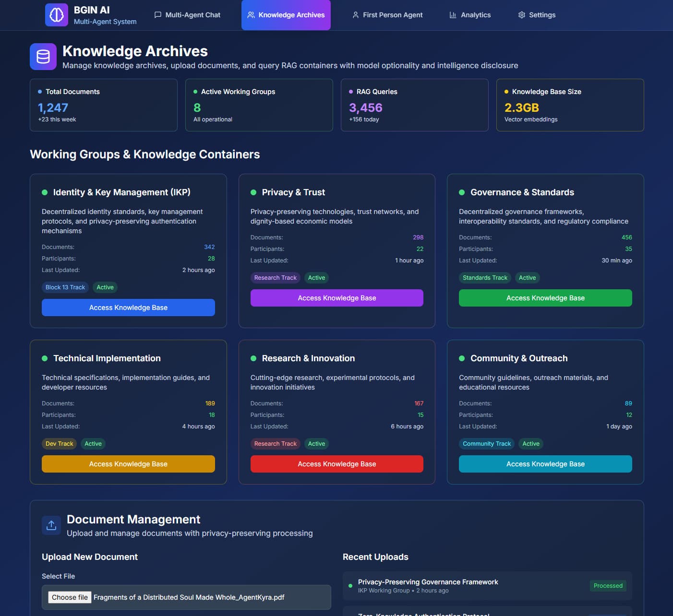This screenshot has width=673, height=616.
Task: Click the person icon for First Person Agent
Action: 355,15
